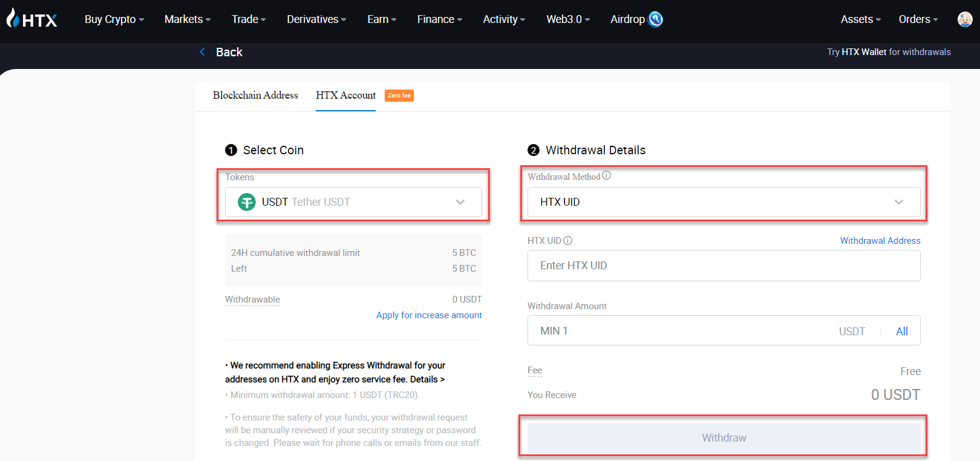Click the Tether USDT coin icon
The image size is (980, 461).
[x=247, y=201]
